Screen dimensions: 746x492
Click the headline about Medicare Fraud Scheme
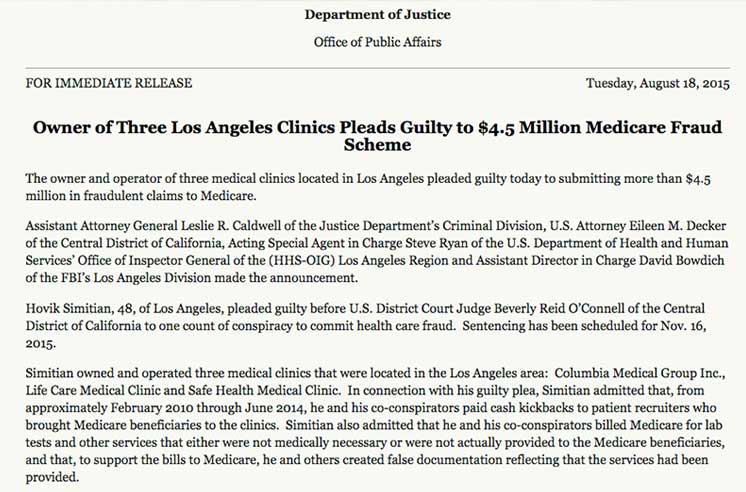coord(377,136)
